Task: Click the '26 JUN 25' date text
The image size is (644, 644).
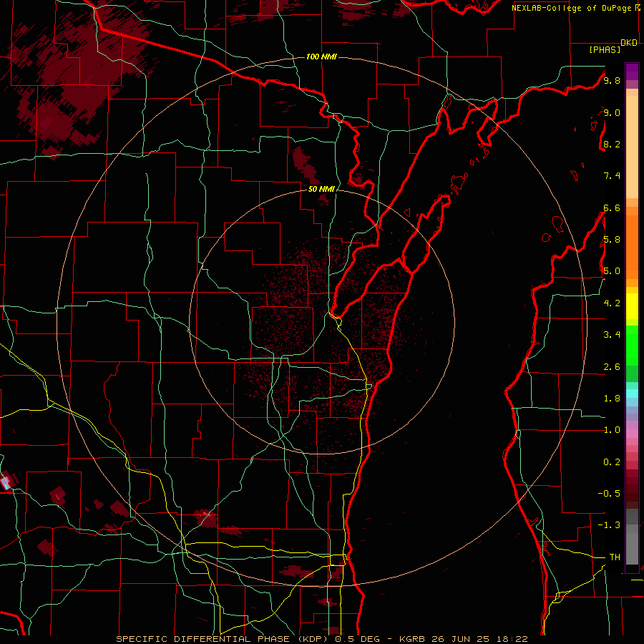Action: click(462, 639)
